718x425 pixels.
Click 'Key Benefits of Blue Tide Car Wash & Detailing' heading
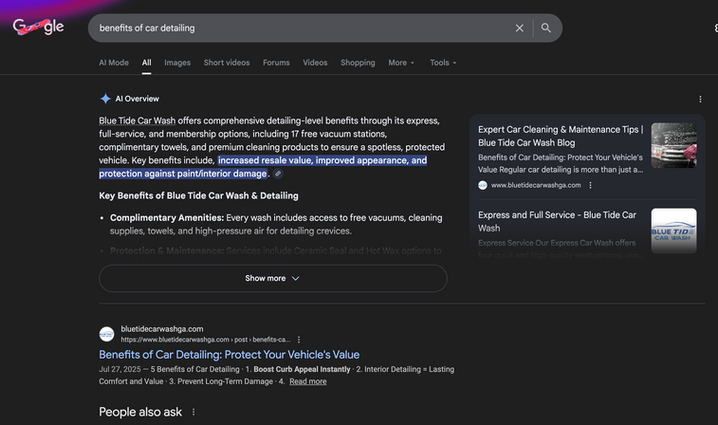click(198, 196)
